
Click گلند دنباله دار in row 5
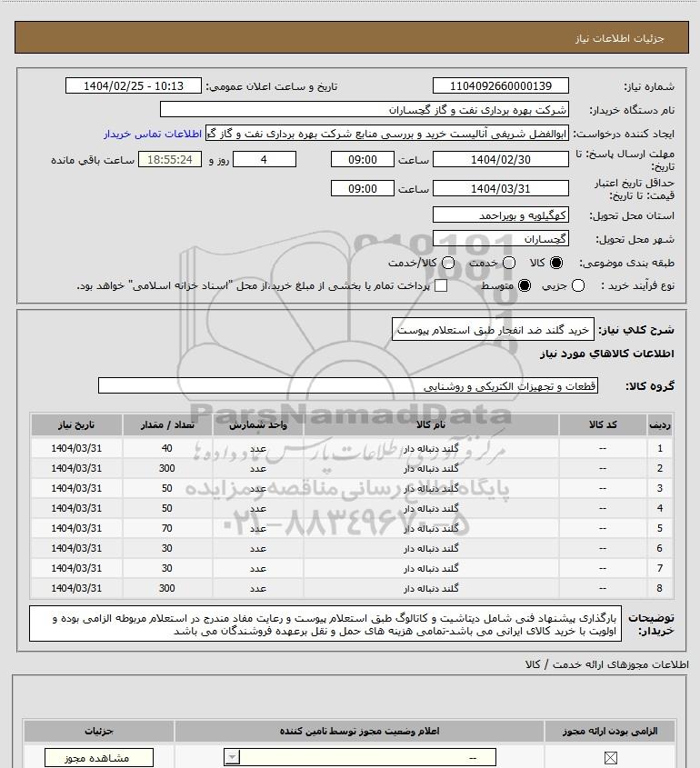click(431, 528)
